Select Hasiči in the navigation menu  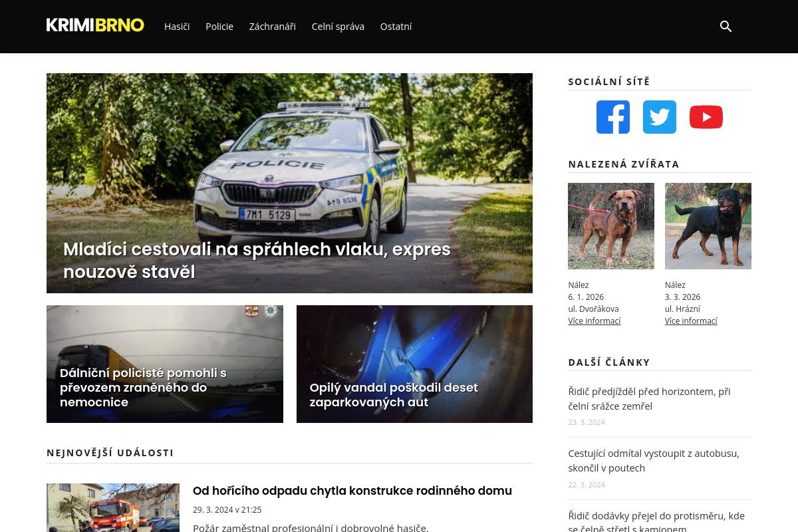pos(177,27)
